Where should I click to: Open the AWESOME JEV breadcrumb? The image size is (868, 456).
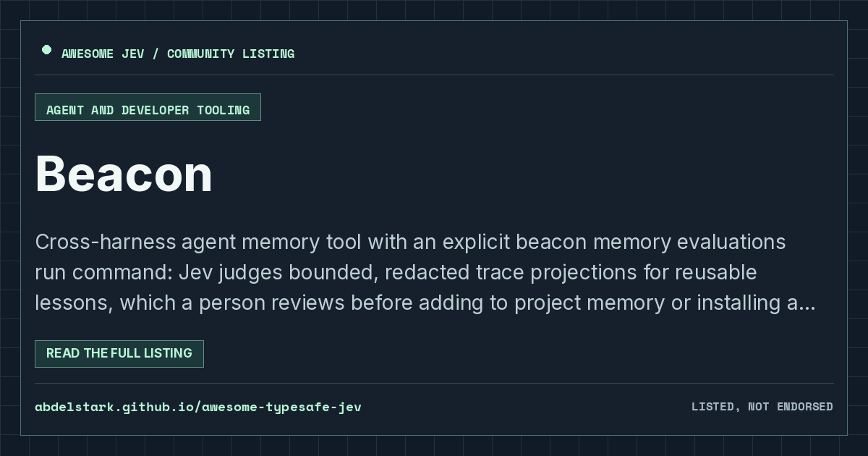tap(103, 54)
